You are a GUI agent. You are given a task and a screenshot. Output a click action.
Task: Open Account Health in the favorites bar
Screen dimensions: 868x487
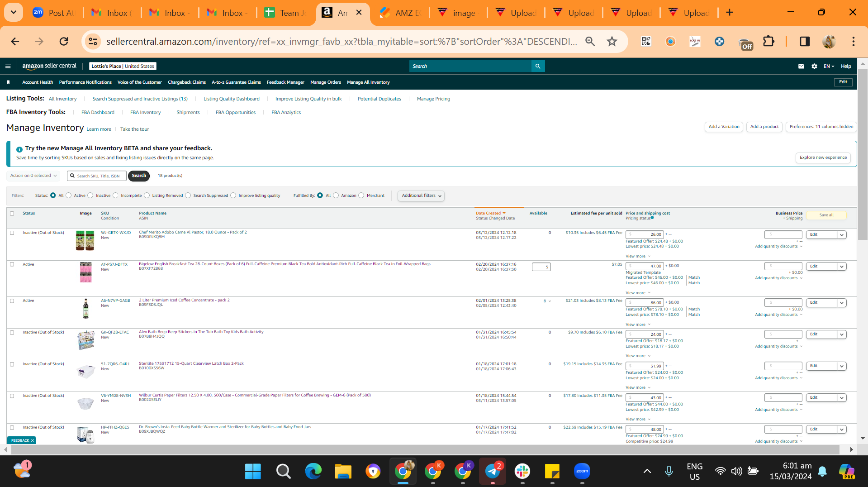[38, 82]
